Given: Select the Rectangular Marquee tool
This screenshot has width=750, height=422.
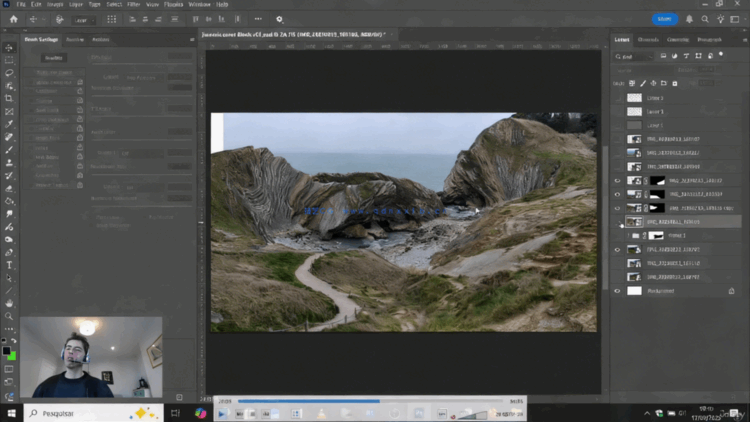Looking at the screenshot, I should pos(9,60).
